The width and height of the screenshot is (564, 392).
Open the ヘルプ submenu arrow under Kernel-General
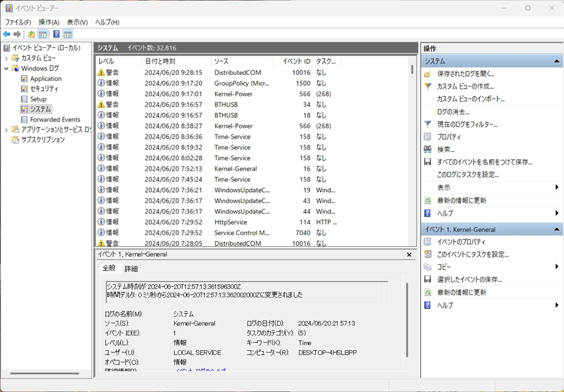tap(556, 305)
